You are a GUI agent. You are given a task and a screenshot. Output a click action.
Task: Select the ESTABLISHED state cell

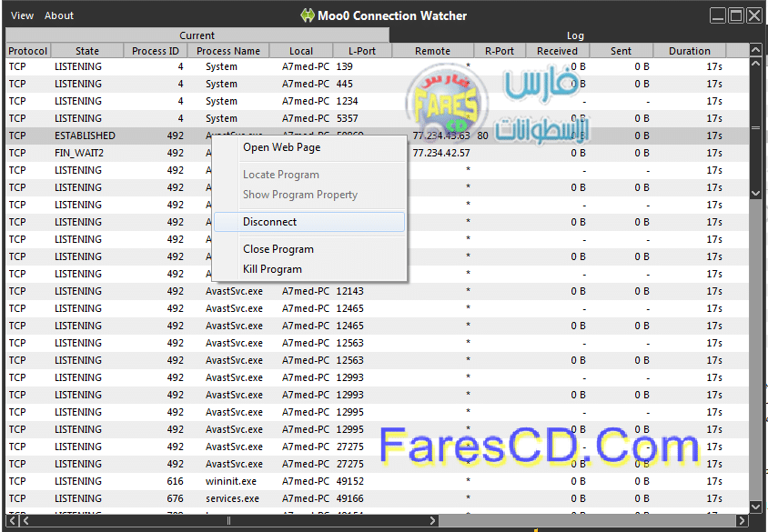click(85, 136)
